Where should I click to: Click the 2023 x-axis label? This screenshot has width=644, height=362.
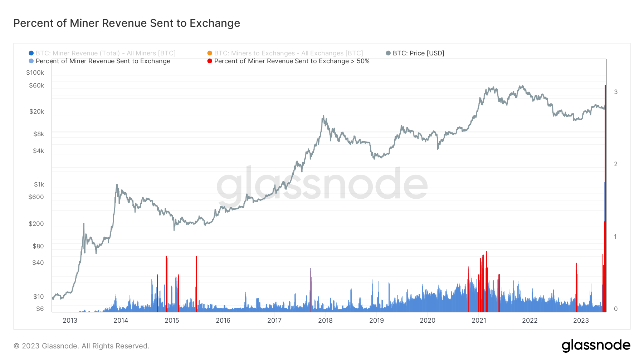point(581,321)
